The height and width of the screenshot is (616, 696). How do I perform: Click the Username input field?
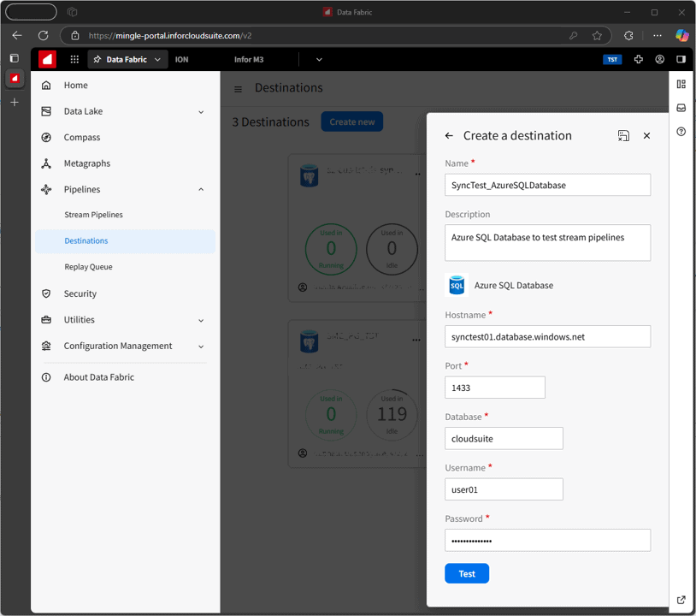(x=504, y=489)
